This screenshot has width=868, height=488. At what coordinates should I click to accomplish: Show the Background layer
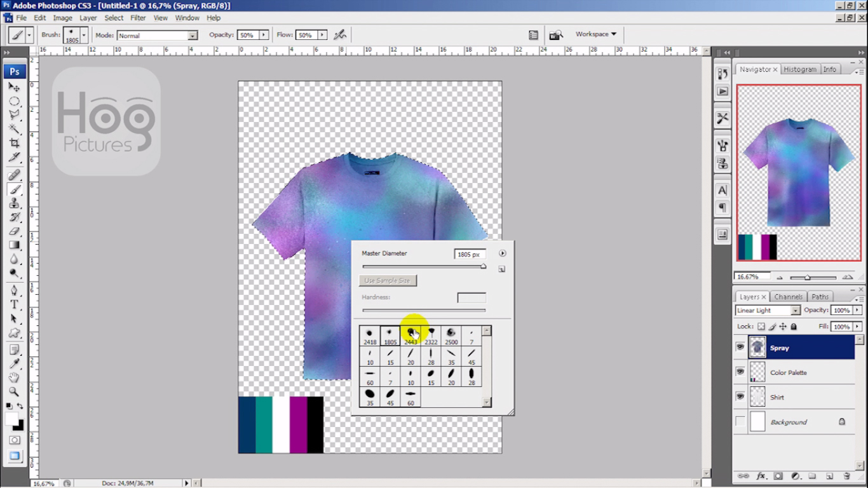point(740,422)
